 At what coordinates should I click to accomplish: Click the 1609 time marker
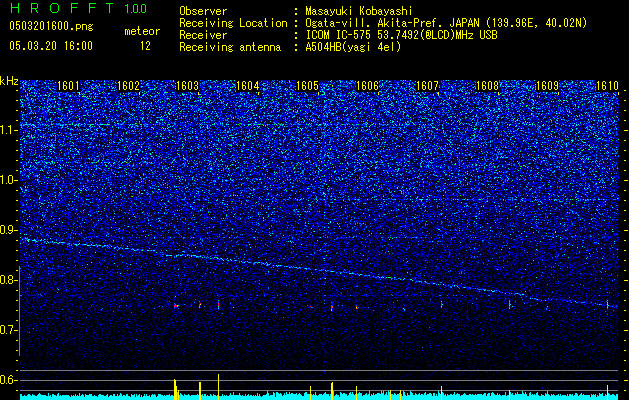pyautogui.click(x=548, y=86)
